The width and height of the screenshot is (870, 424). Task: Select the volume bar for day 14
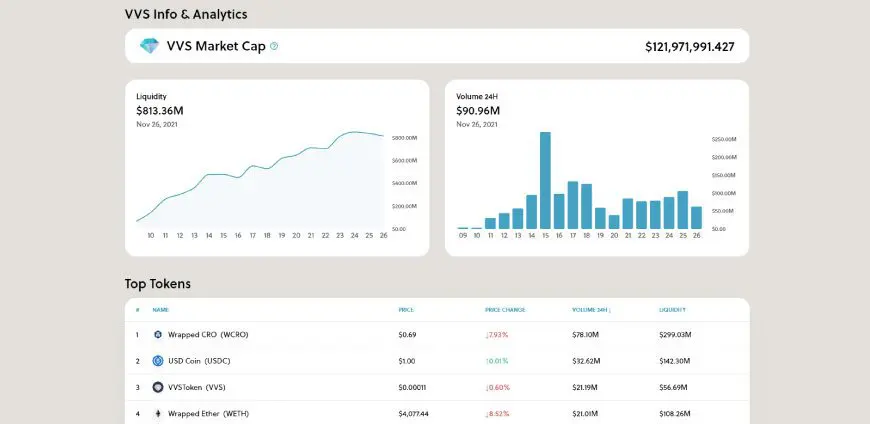coord(532,212)
